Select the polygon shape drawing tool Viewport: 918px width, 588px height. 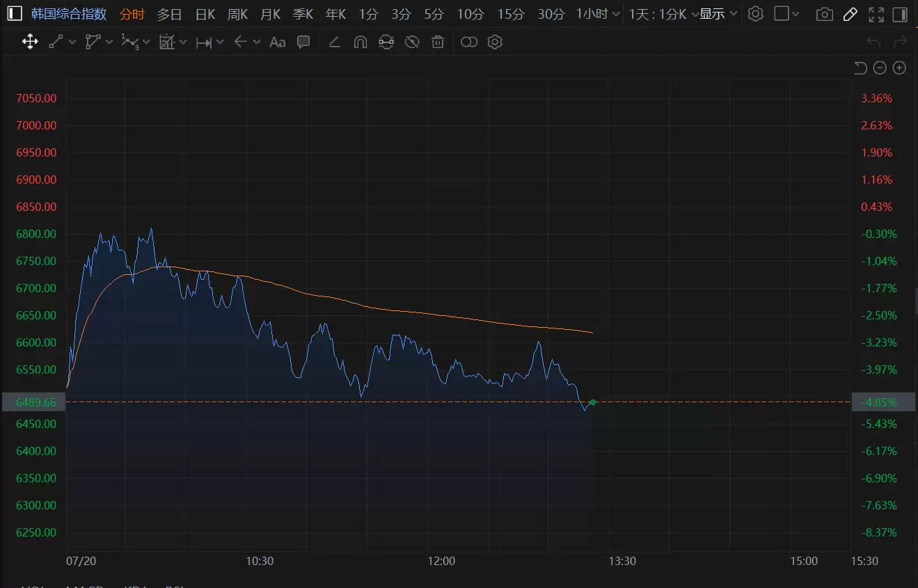pos(93,42)
